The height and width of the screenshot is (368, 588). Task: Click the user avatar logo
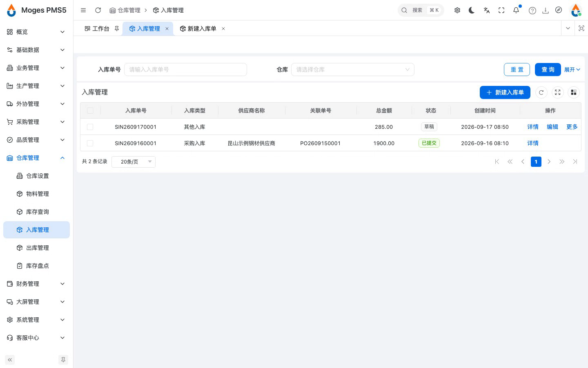(576, 10)
